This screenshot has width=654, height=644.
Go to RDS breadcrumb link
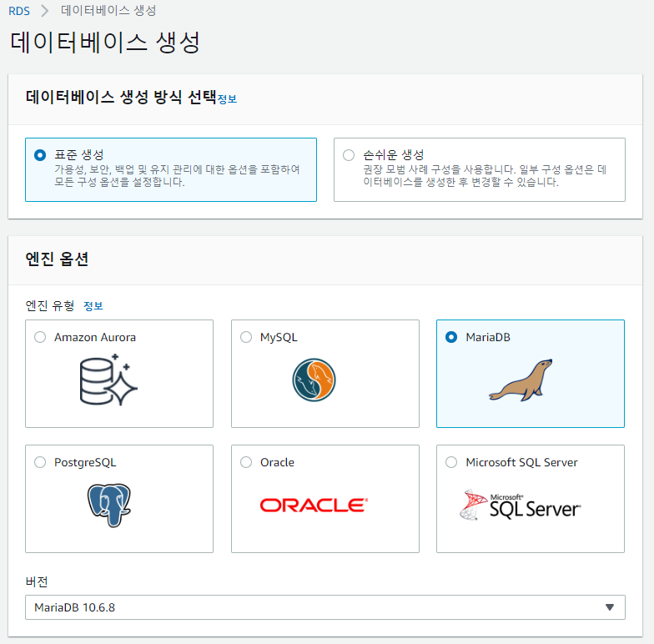(19, 11)
